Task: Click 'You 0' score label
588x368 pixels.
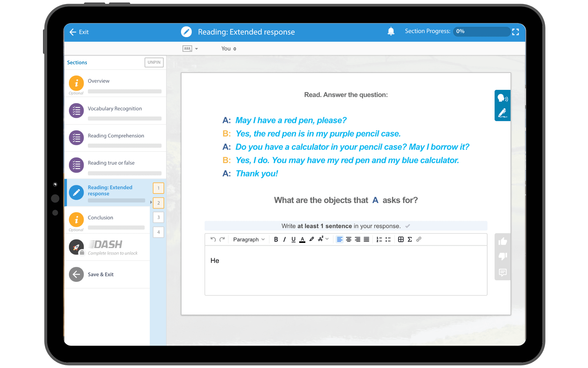Action: click(x=229, y=48)
